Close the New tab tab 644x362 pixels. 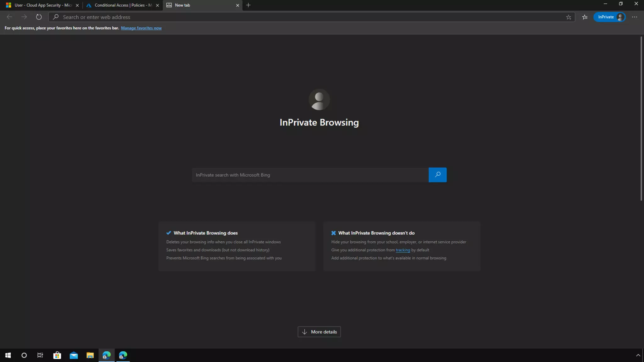click(x=237, y=5)
